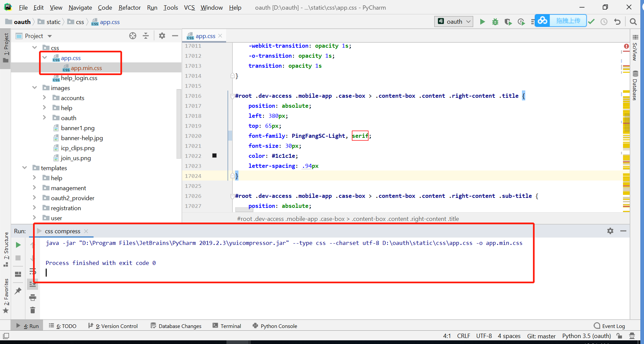The width and height of the screenshot is (644, 344).
Task: Select the css compress run tab
Action: coord(62,231)
